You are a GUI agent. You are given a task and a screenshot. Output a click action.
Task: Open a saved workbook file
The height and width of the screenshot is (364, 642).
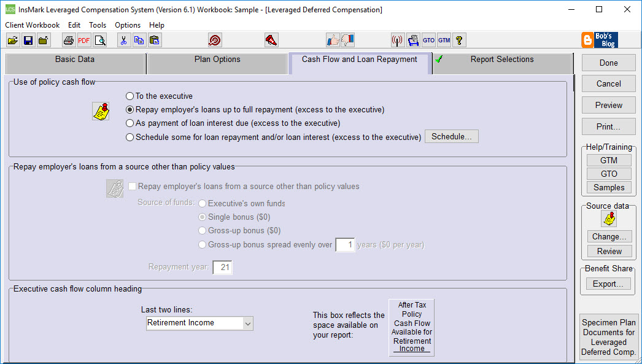click(13, 39)
